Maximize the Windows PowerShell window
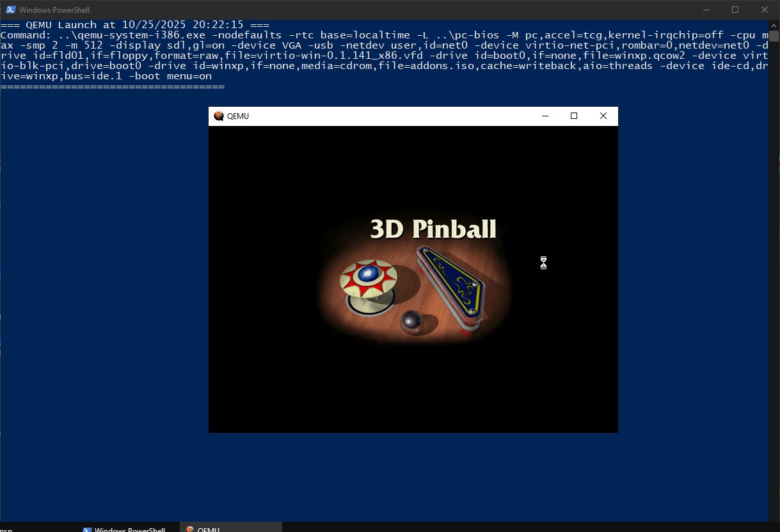The image size is (780, 532). (735, 10)
